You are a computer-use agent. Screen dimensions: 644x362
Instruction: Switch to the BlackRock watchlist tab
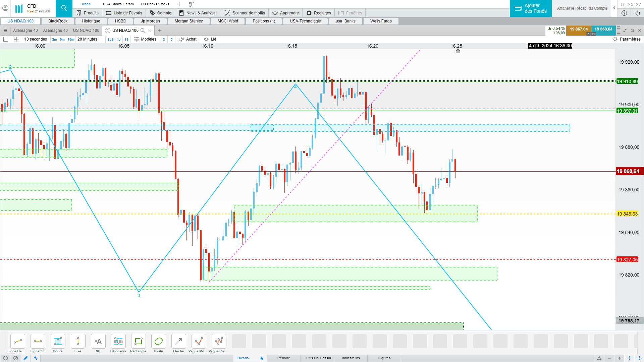tap(58, 21)
